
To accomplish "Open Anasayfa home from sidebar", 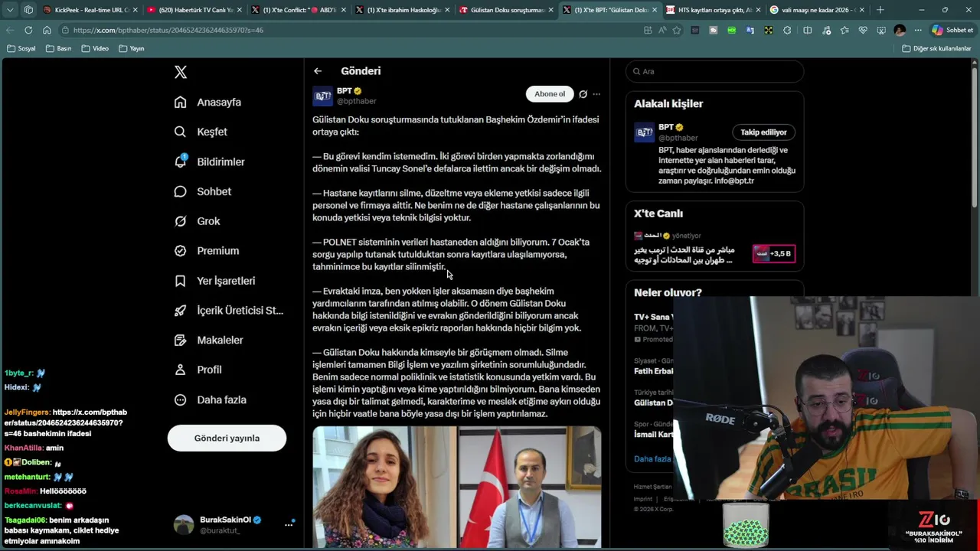I will [207, 102].
